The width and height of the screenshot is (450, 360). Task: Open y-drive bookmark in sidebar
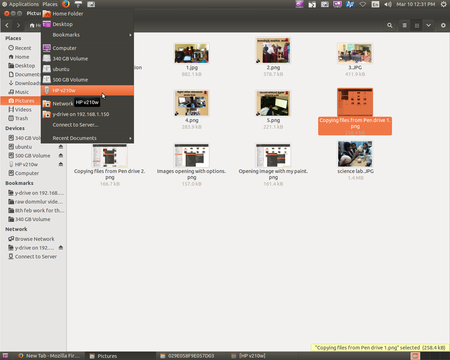tap(36, 193)
